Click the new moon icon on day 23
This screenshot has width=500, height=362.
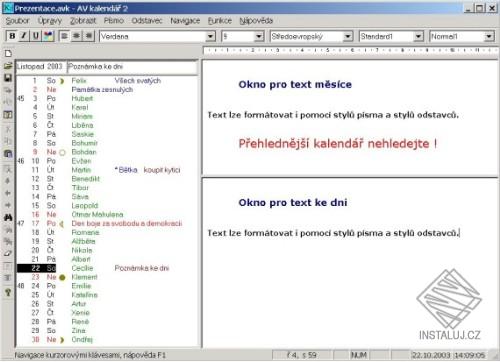coord(62,277)
